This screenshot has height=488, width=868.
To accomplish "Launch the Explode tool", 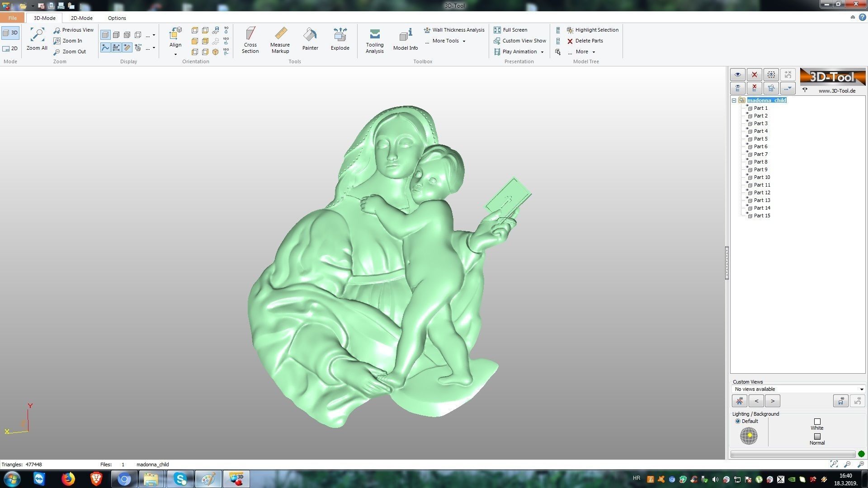I will coord(340,39).
